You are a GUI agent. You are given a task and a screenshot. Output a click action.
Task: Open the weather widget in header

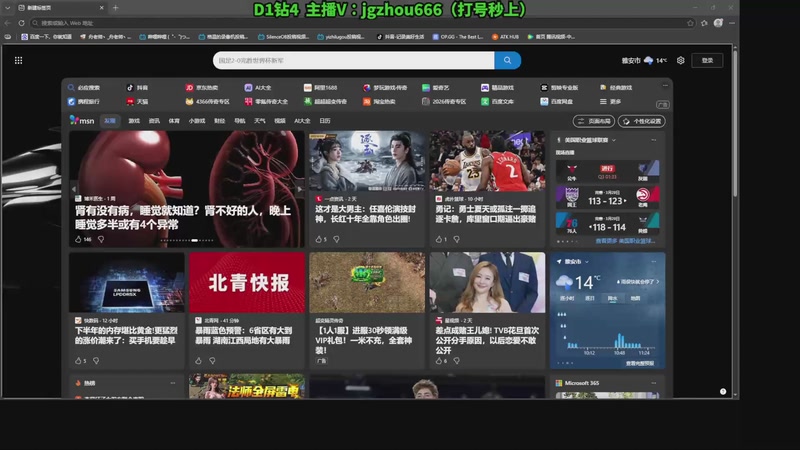pos(644,60)
